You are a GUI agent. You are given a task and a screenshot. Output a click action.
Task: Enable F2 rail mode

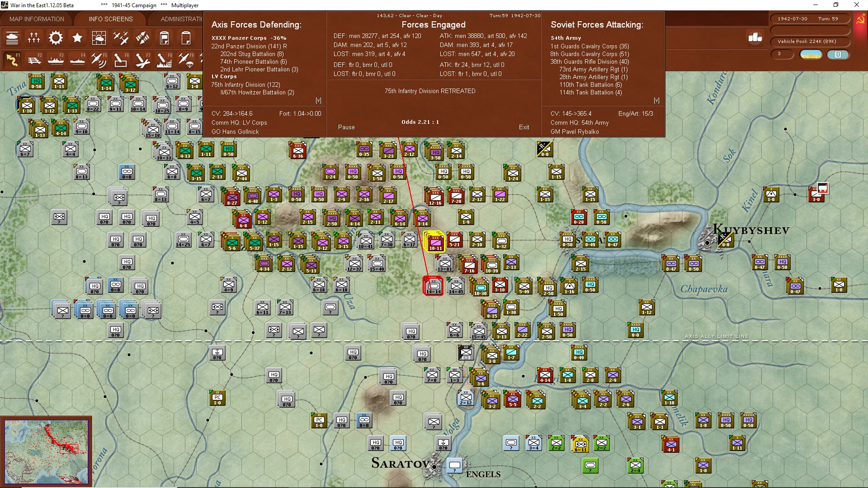tap(34, 60)
